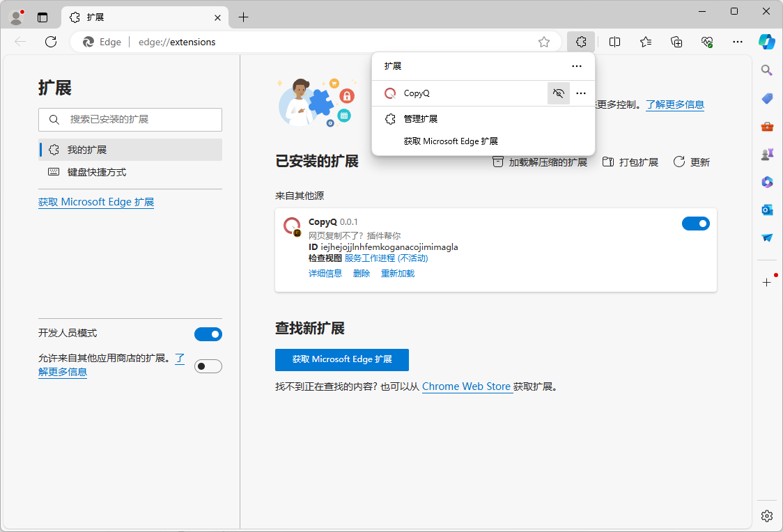Add this page to favorites star
The image size is (783, 532).
point(544,42)
